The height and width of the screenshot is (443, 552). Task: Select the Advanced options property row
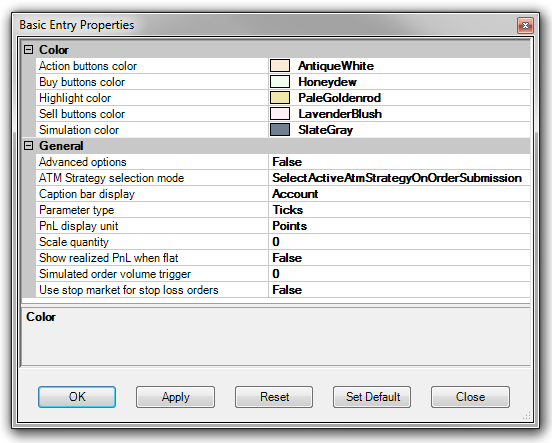coord(152,162)
